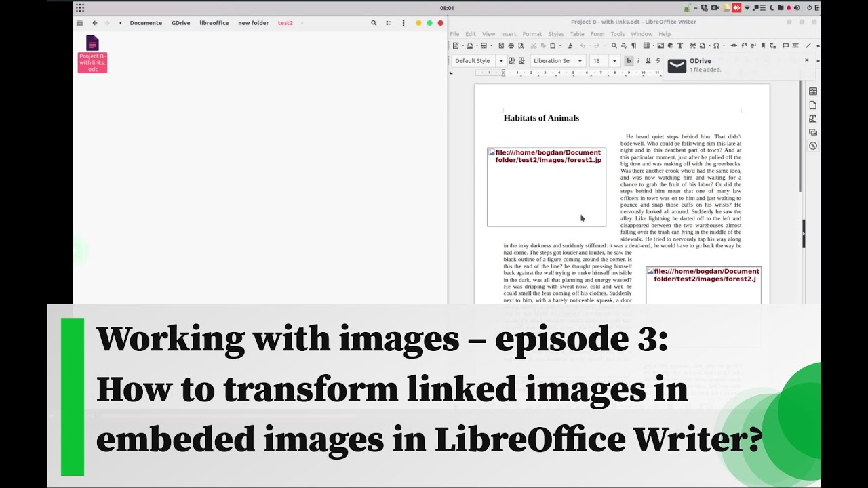Screen dimensions: 868x488
Task: Expand the Insert Table dropdown arrow
Action: pos(654,45)
